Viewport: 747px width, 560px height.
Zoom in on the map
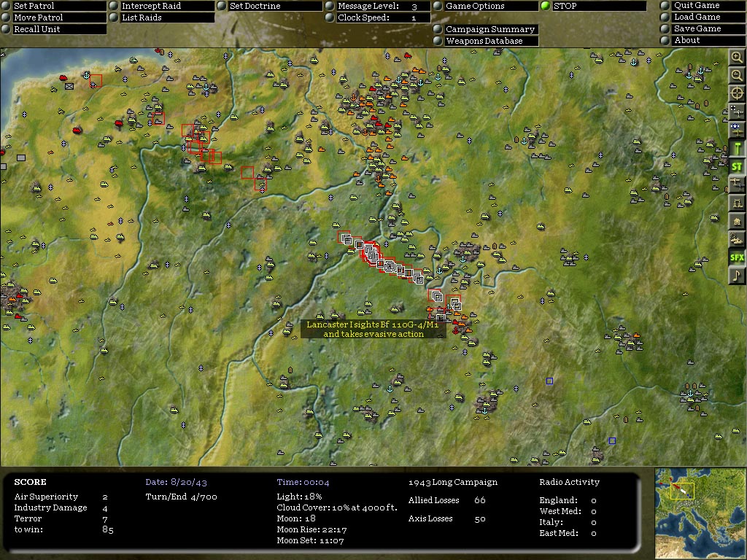pos(737,57)
